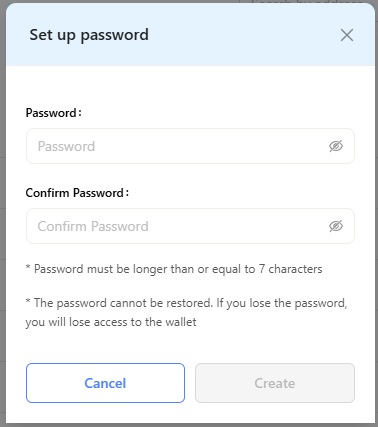Click the dimmed overlay left of the dialog
Viewport: 378px width, 427px height.
tap(3, 213)
